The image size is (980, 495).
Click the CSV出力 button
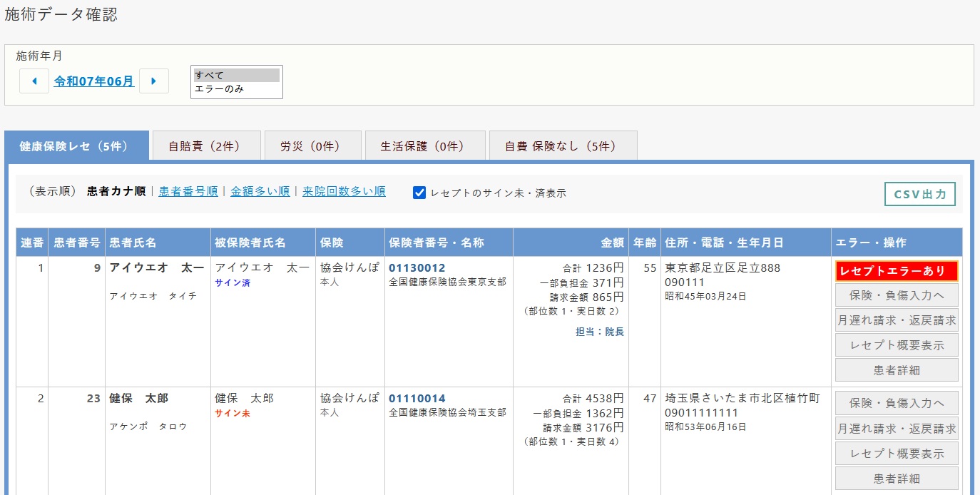tap(919, 194)
